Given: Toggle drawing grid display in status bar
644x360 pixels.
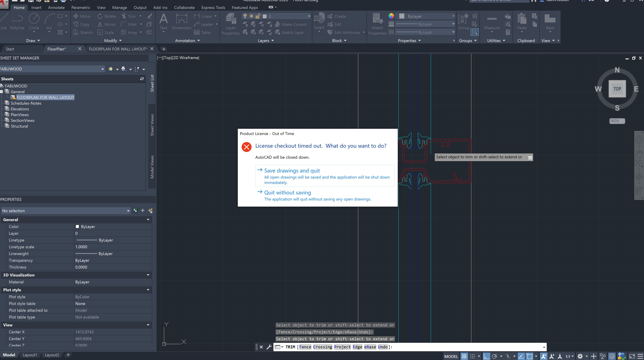Looking at the screenshot, I should [464, 356].
